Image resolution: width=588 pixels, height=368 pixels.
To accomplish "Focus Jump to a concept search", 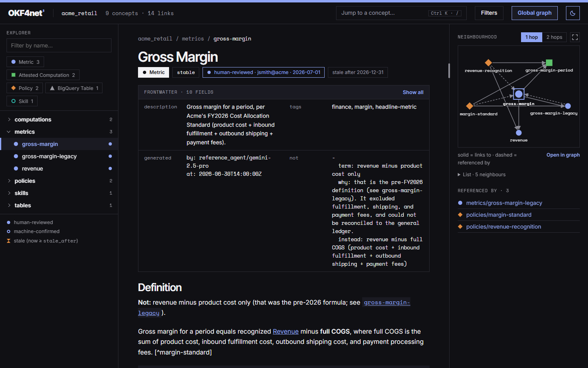I will coord(402,13).
